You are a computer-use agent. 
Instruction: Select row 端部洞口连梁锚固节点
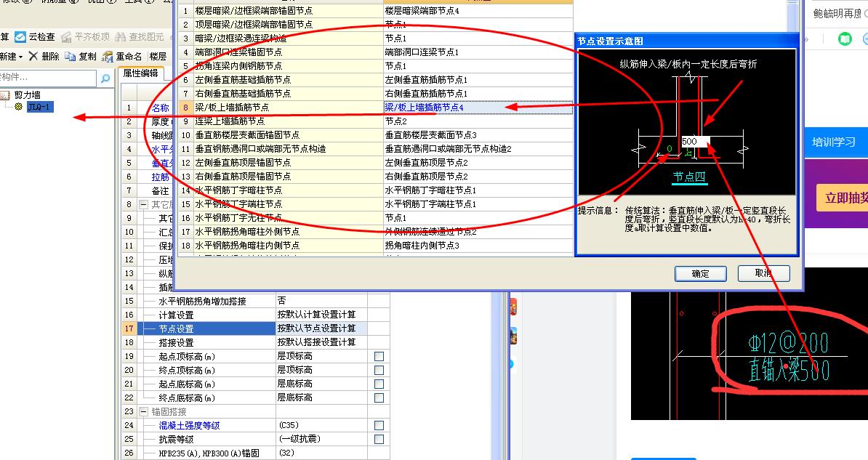click(x=288, y=52)
